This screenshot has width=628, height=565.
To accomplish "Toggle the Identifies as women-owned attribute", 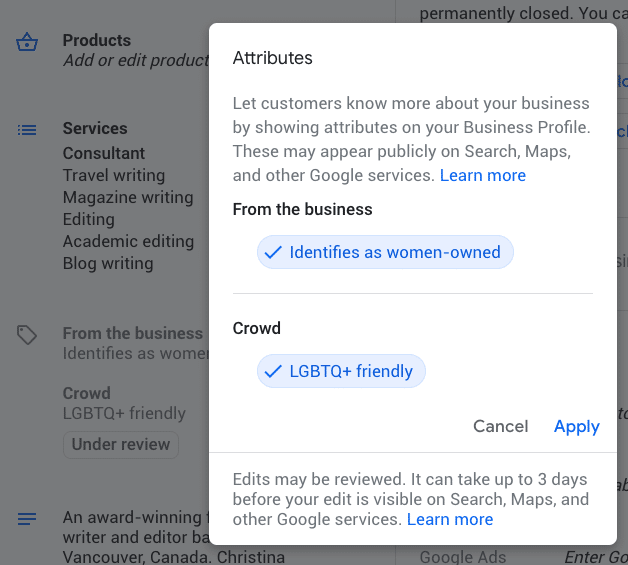I will click(385, 252).
